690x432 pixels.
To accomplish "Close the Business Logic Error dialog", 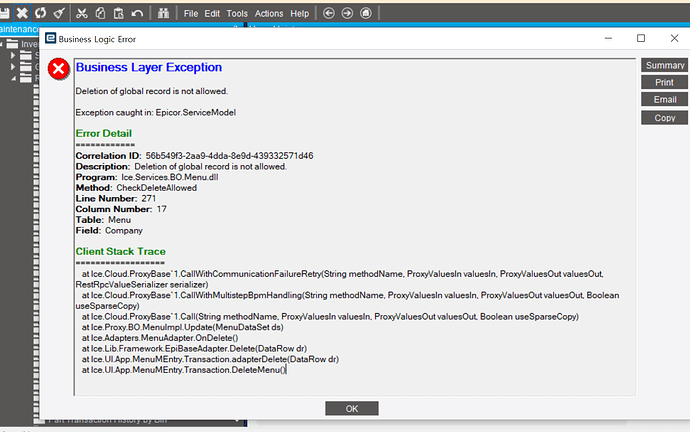I will click(674, 38).
